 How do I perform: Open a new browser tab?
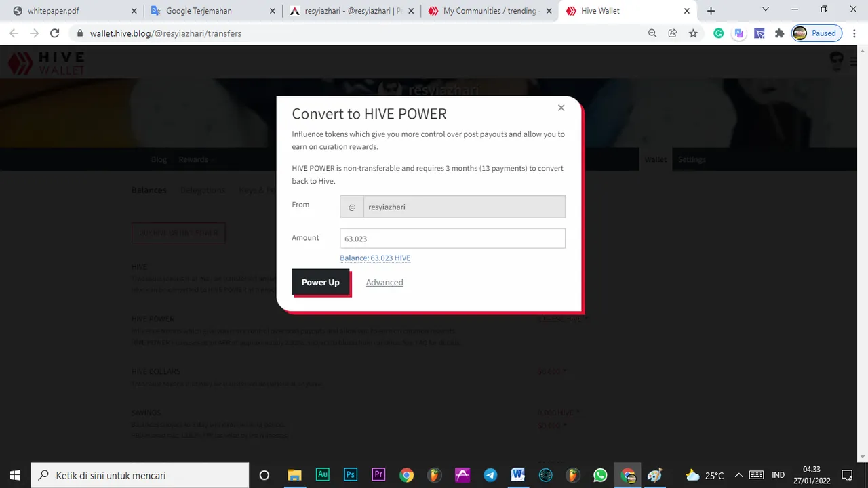pyautogui.click(x=711, y=11)
